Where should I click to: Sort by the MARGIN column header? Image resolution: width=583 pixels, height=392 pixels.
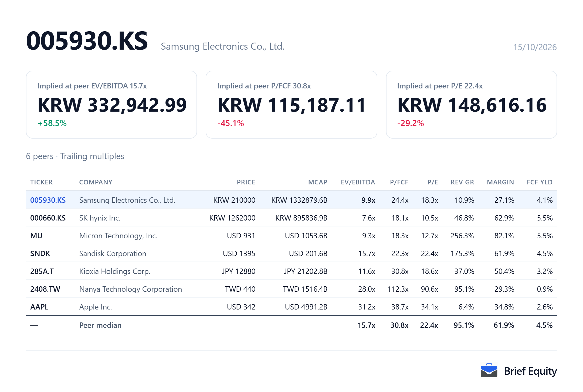click(500, 182)
